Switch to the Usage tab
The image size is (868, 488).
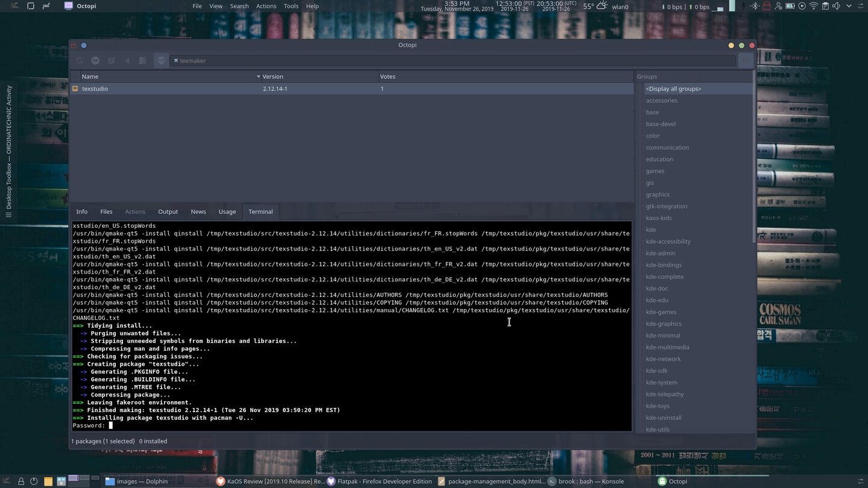[x=227, y=211]
